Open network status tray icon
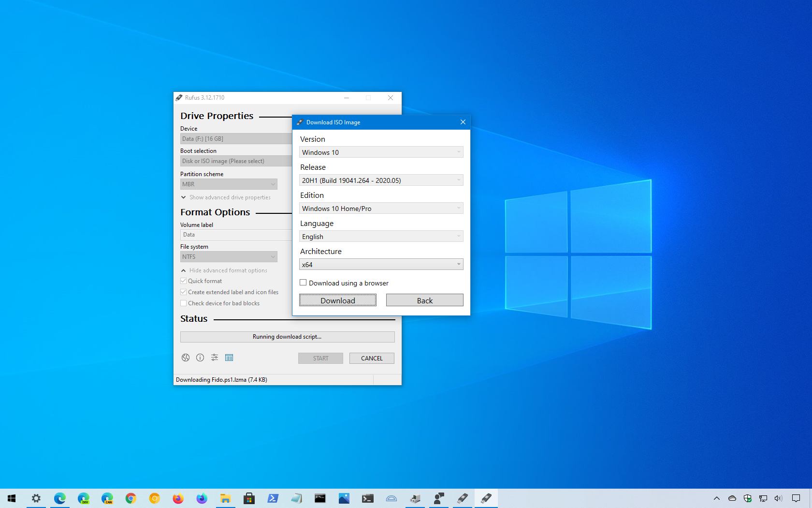812x508 pixels. (763, 498)
